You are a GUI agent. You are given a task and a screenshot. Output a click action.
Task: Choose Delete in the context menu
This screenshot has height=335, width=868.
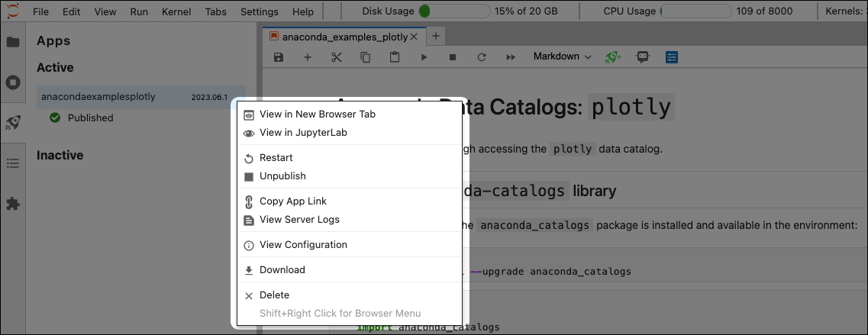point(350,295)
